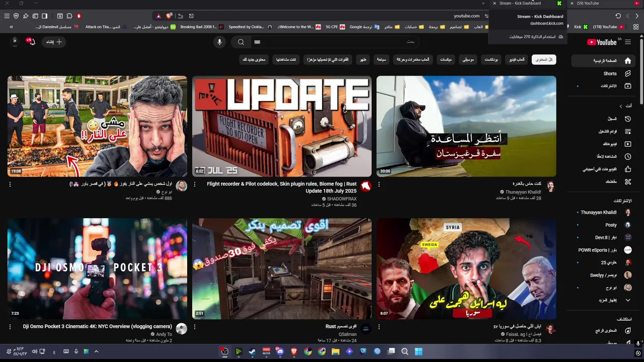The width and height of the screenshot is (644, 362).
Task: Select the 'تمّت مشاهدتها' filter chip
Action: pyautogui.click(x=286, y=59)
